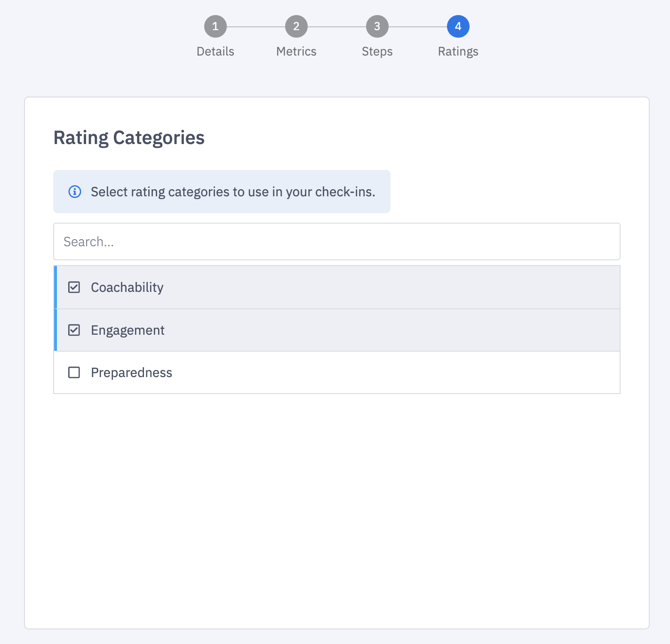The width and height of the screenshot is (670, 644).
Task: Switch to the Metrics step label
Action: tap(296, 51)
